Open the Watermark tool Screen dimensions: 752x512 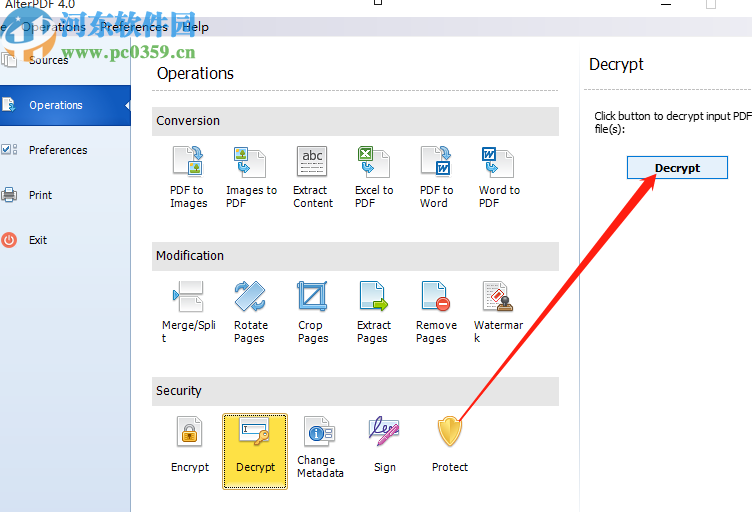pos(498,312)
